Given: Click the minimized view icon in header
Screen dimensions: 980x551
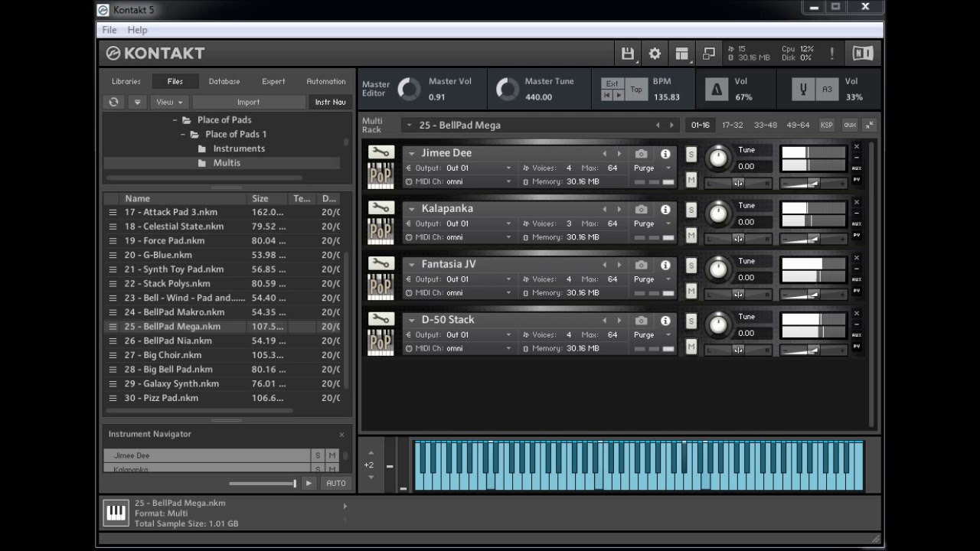Looking at the screenshot, I should coord(708,54).
